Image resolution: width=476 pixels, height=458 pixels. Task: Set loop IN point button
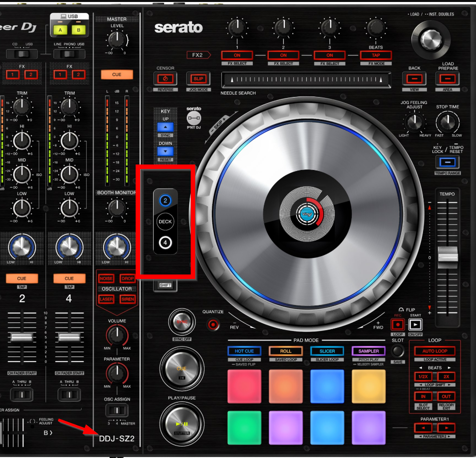point(423,396)
